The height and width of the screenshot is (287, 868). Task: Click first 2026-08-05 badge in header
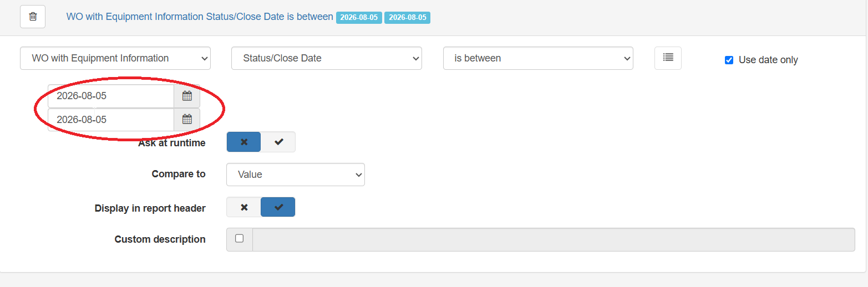click(x=359, y=18)
